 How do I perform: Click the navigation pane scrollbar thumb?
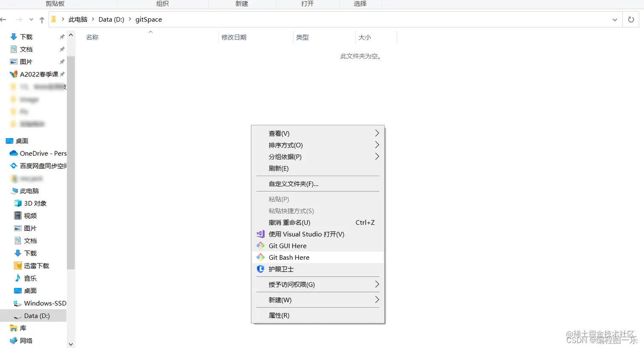pyautogui.click(x=71, y=162)
